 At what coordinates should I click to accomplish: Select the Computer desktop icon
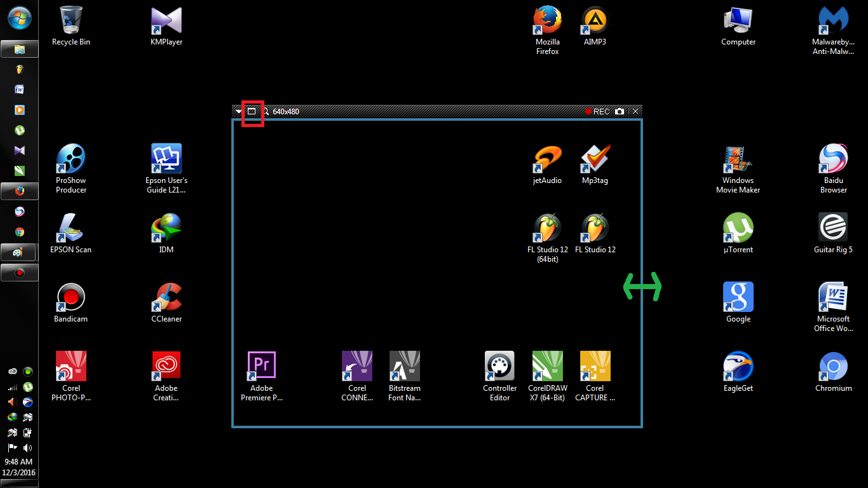point(738,26)
